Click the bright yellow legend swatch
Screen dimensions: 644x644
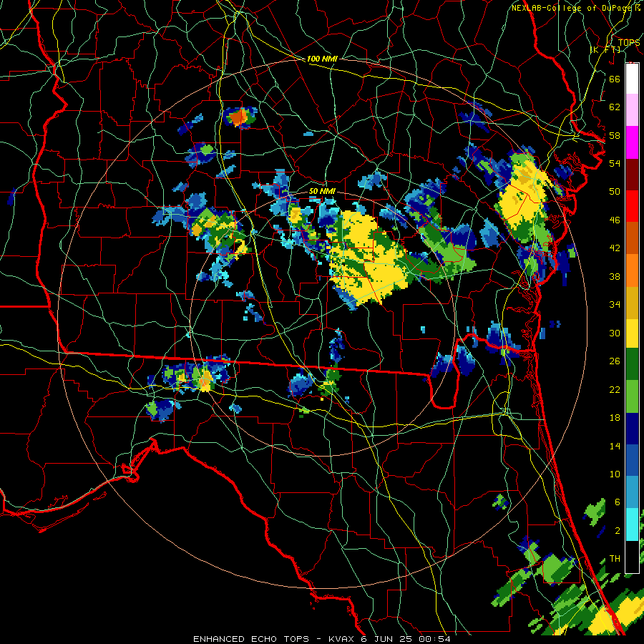click(632, 333)
